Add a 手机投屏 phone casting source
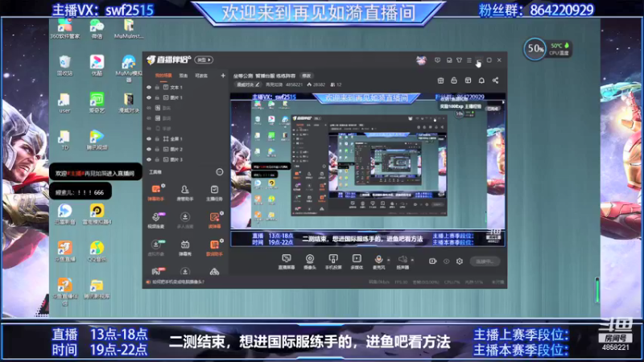644x362 pixels. [x=333, y=261]
